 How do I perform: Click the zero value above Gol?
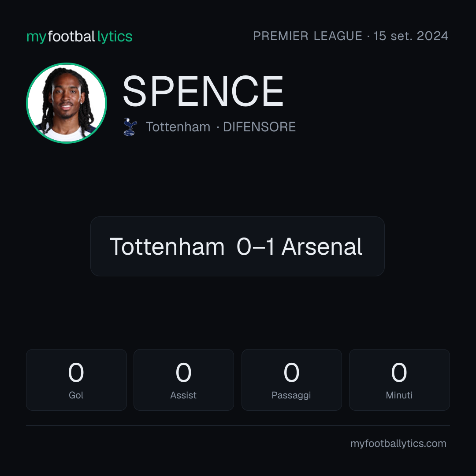[x=76, y=372]
